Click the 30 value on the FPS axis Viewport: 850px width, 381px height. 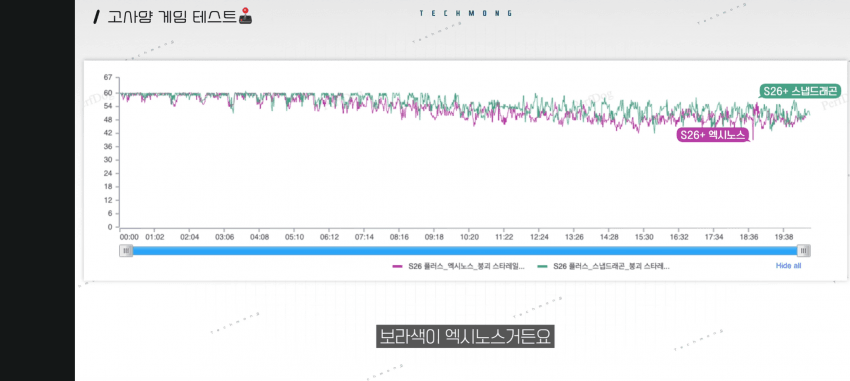(107, 160)
